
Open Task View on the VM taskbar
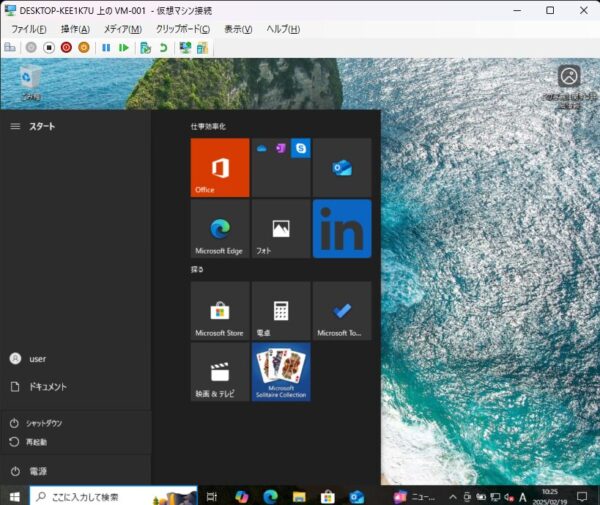click(x=212, y=497)
